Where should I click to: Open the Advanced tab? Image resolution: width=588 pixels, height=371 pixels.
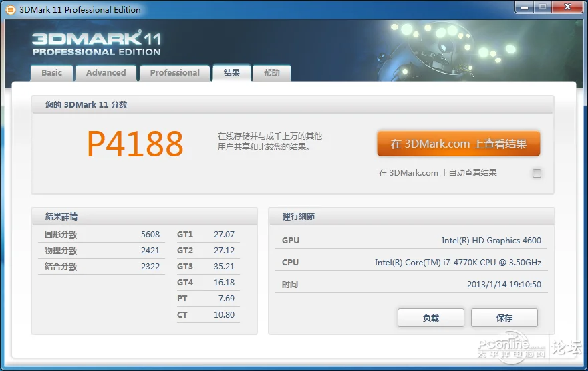pos(106,73)
